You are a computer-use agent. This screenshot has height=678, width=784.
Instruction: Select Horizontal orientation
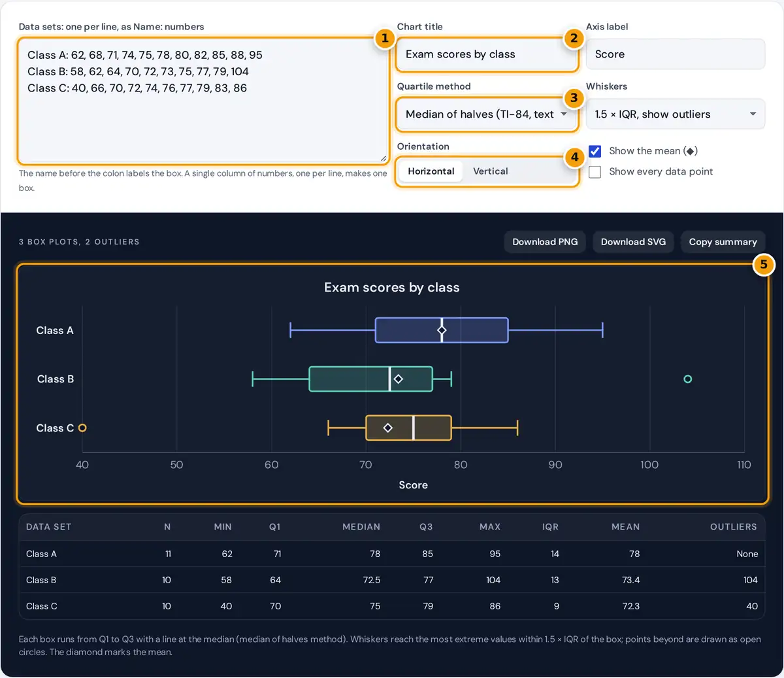[431, 171]
